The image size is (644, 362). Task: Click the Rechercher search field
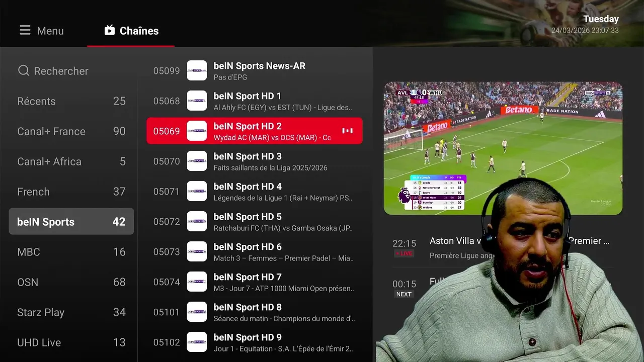point(71,71)
